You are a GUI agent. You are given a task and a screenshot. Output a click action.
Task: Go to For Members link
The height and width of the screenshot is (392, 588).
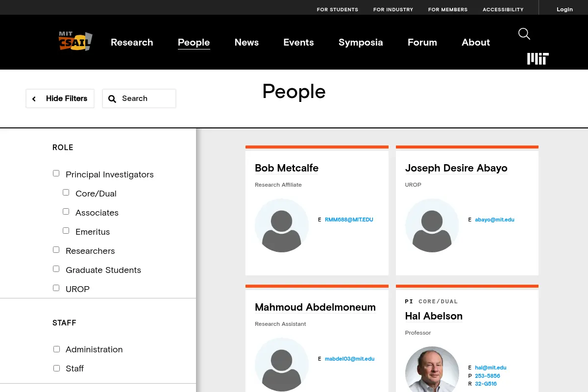tap(448, 9)
